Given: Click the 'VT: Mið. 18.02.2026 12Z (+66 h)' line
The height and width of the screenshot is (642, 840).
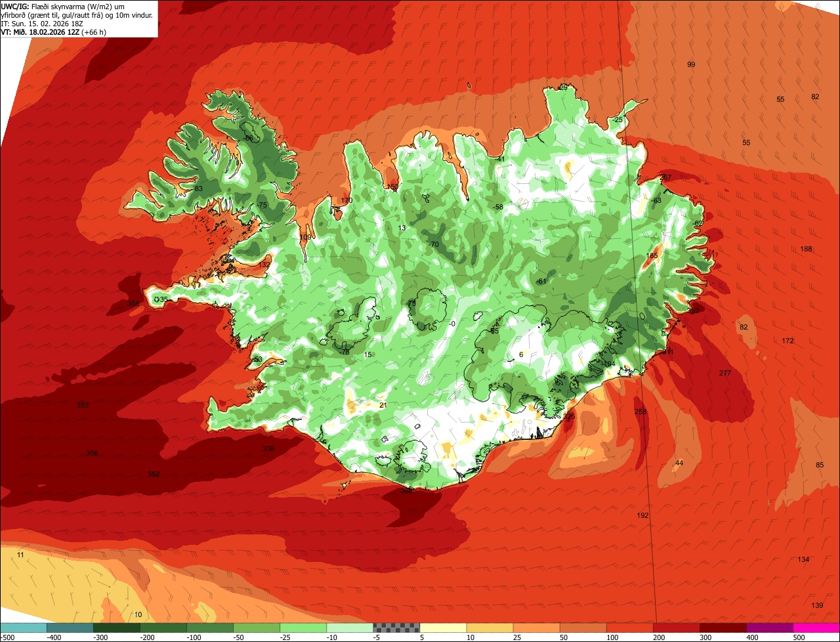Looking at the screenshot, I should pos(54,32).
